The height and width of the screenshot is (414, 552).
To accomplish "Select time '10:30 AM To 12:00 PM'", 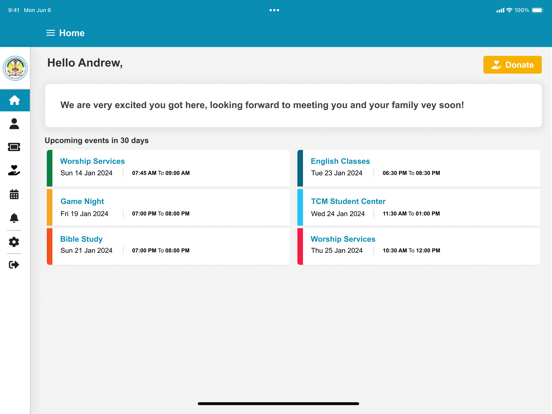I will [411, 250].
